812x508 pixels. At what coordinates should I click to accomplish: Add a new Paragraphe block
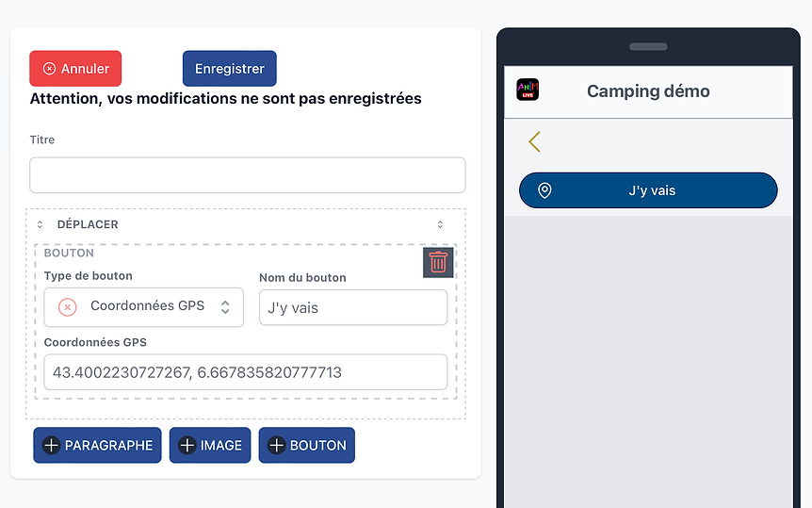[x=97, y=445]
